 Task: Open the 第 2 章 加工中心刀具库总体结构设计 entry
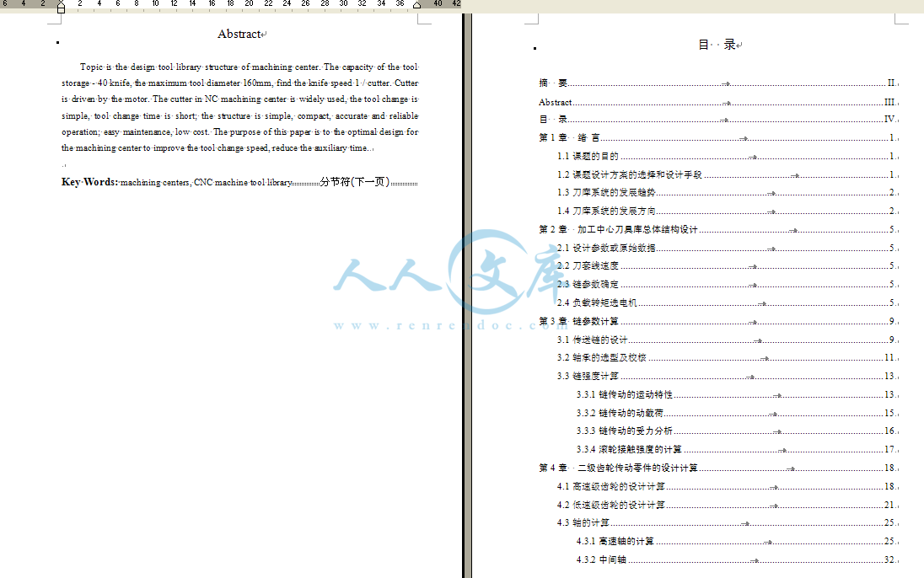(x=717, y=229)
